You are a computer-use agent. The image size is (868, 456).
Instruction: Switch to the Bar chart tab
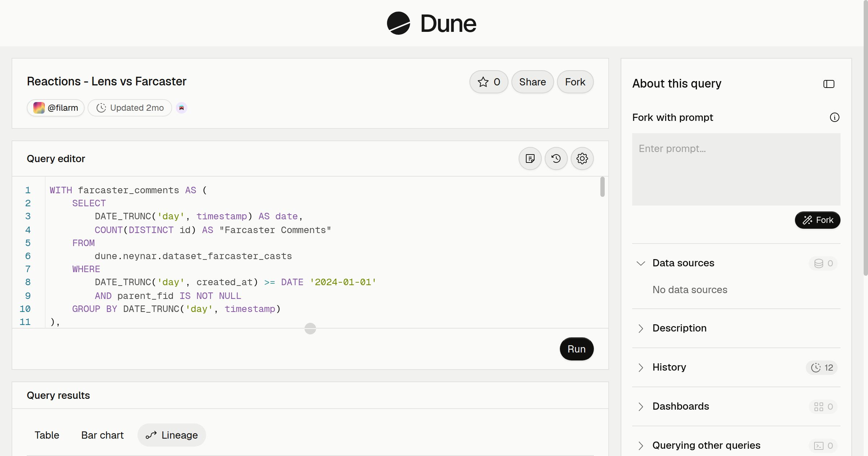[x=102, y=435]
